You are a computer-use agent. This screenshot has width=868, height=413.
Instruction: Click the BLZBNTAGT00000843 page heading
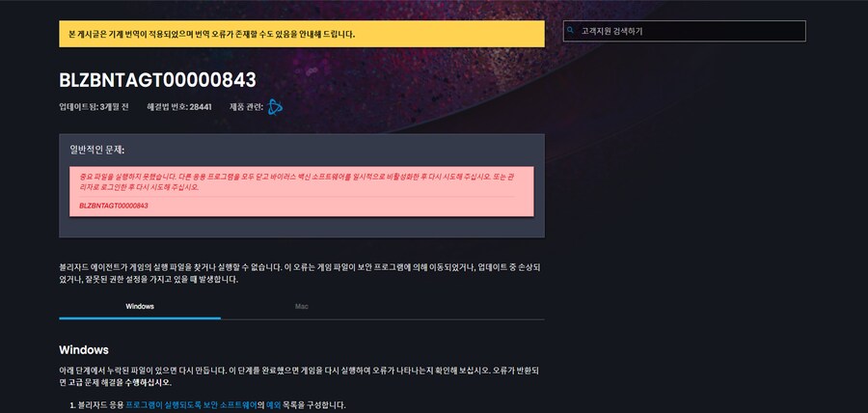pyautogui.click(x=158, y=80)
